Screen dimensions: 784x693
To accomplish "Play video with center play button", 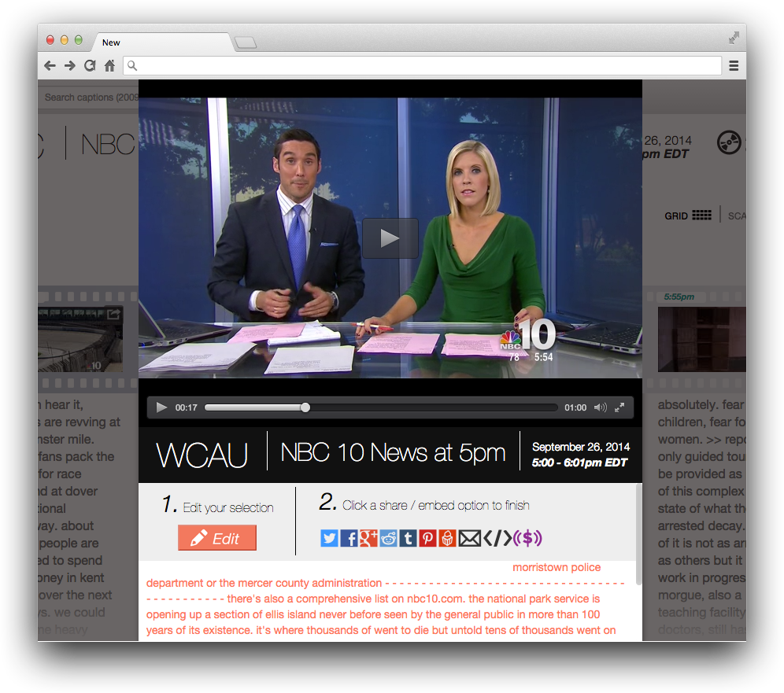I will tap(390, 238).
